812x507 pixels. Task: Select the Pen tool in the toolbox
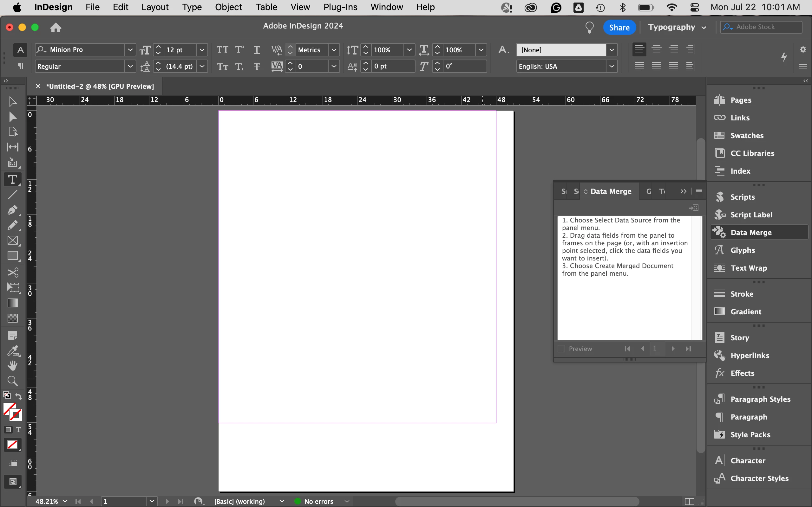coord(12,210)
